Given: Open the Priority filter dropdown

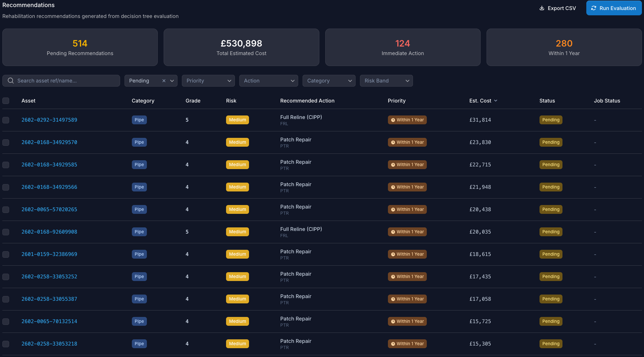Looking at the screenshot, I should (208, 81).
